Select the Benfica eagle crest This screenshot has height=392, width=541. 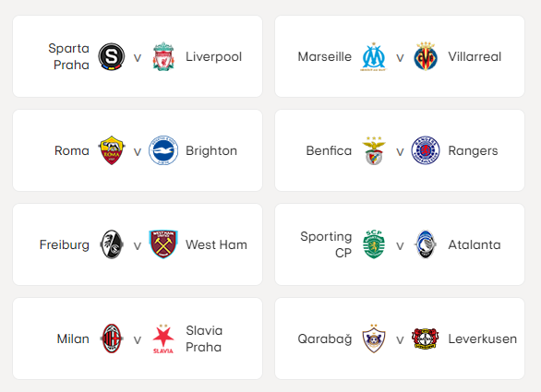point(374,150)
